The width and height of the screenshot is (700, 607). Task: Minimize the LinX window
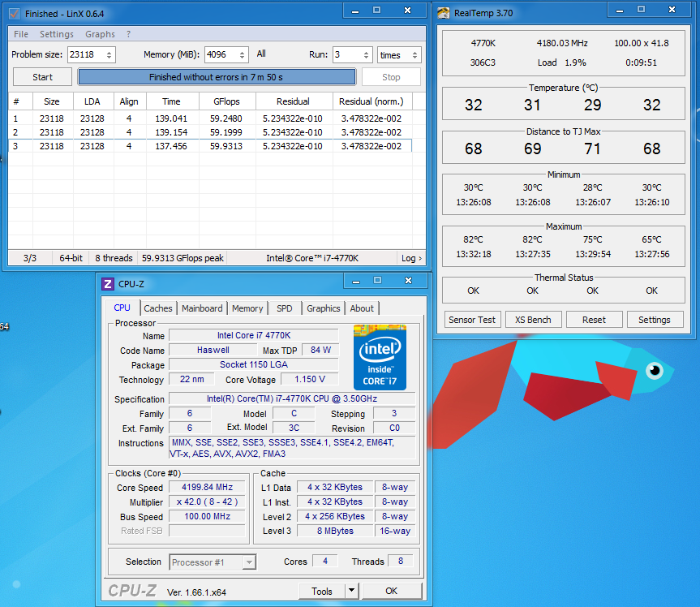point(355,11)
